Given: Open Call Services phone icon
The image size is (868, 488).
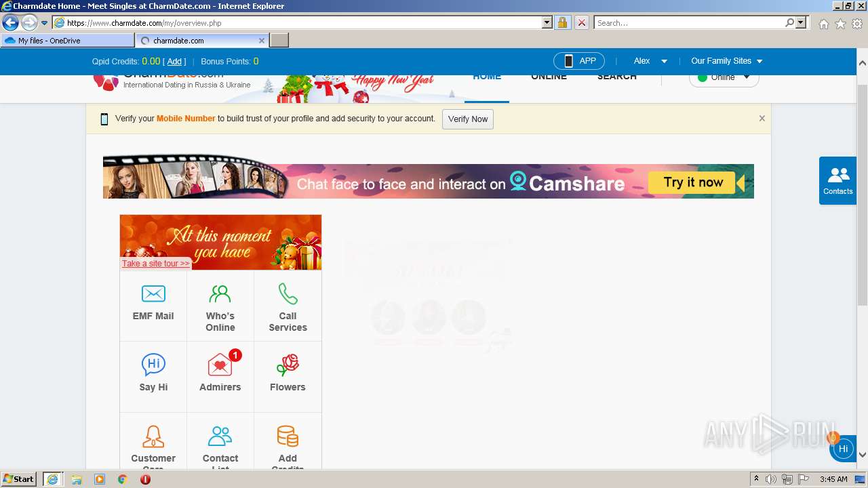Looking at the screenshot, I should point(288,293).
